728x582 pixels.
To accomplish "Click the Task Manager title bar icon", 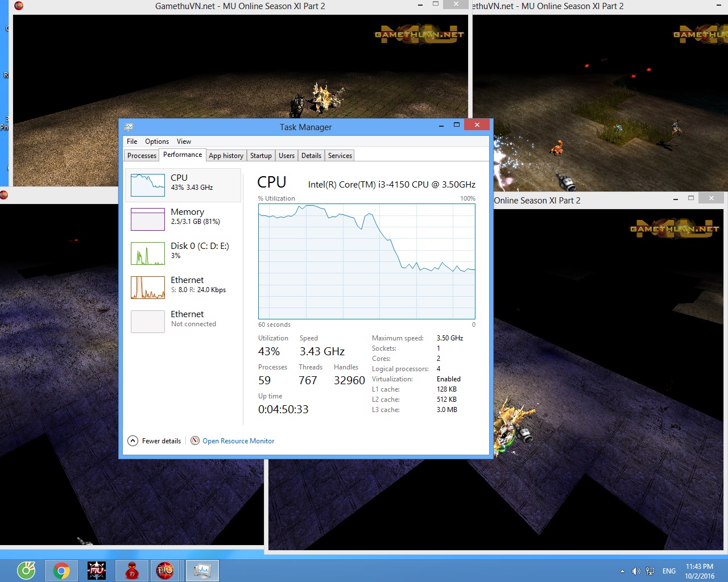I will pyautogui.click(x=129, y=127).
